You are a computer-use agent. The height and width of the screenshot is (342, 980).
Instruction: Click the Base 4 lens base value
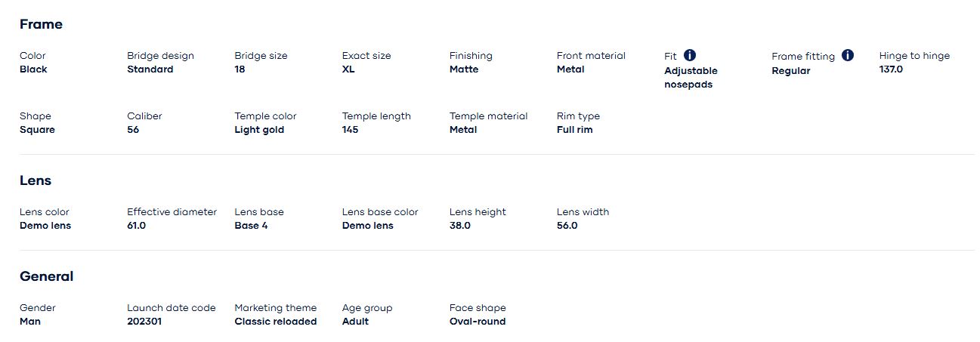(251, 226)
